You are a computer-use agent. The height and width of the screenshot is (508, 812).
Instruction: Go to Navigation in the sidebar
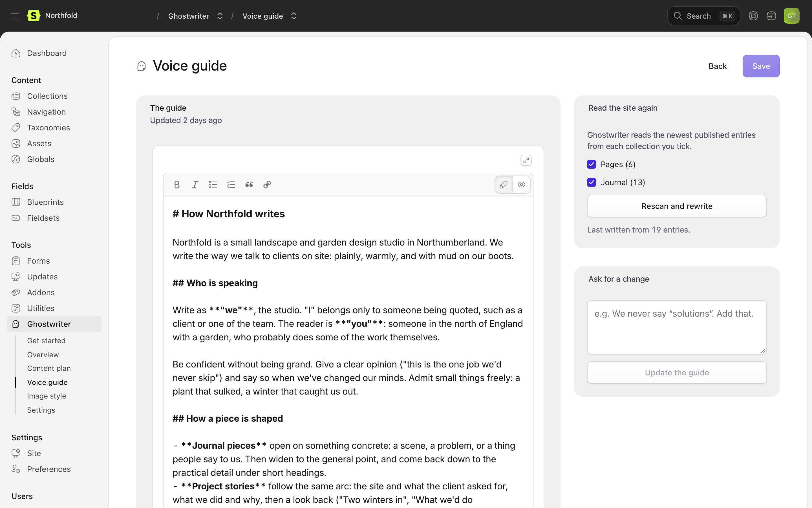coord(54,112)
